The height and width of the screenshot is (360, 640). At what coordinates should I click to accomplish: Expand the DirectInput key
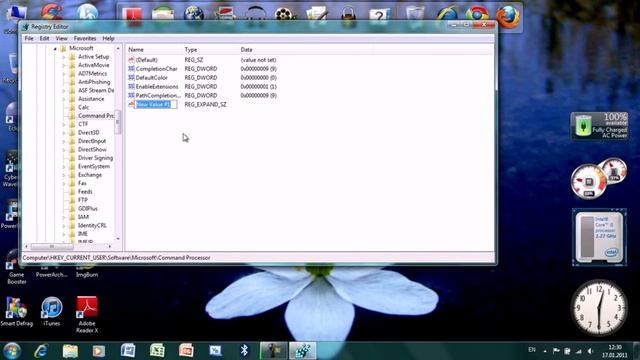click(x=64, y=141)
